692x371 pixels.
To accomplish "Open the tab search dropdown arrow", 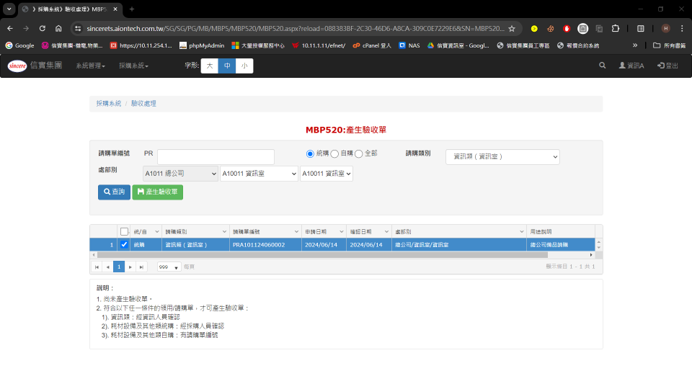I will (x=9, y=9).
